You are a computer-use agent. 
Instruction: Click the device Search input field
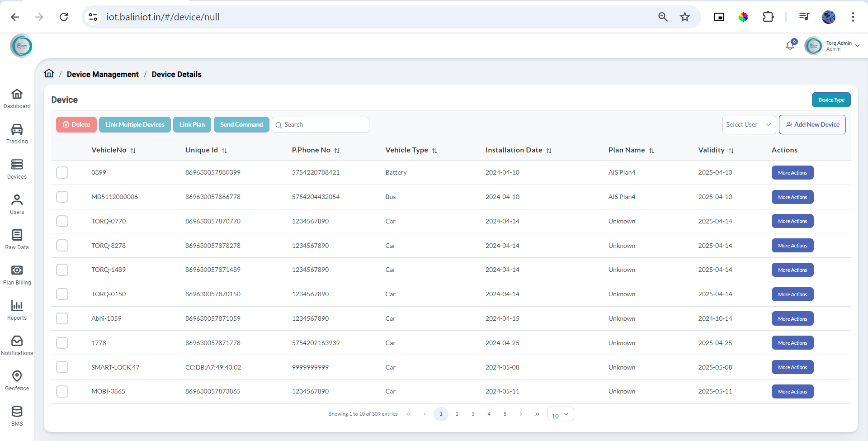pyautogui.click(x=321, y=124)
